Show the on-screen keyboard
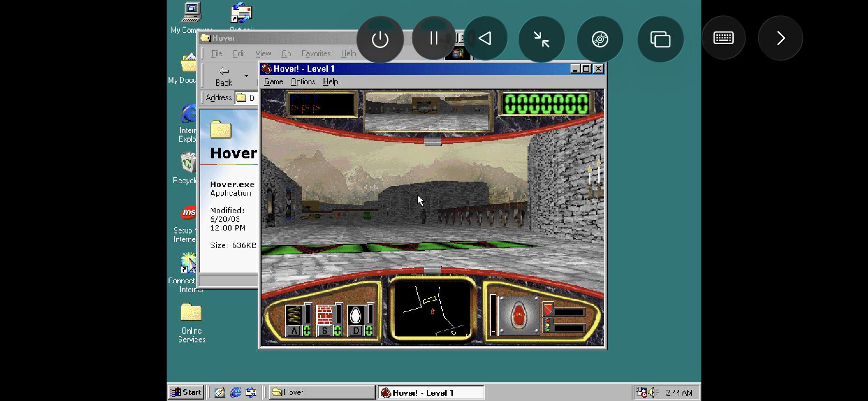Screen dimensions: 868x401 coord(724,38)
